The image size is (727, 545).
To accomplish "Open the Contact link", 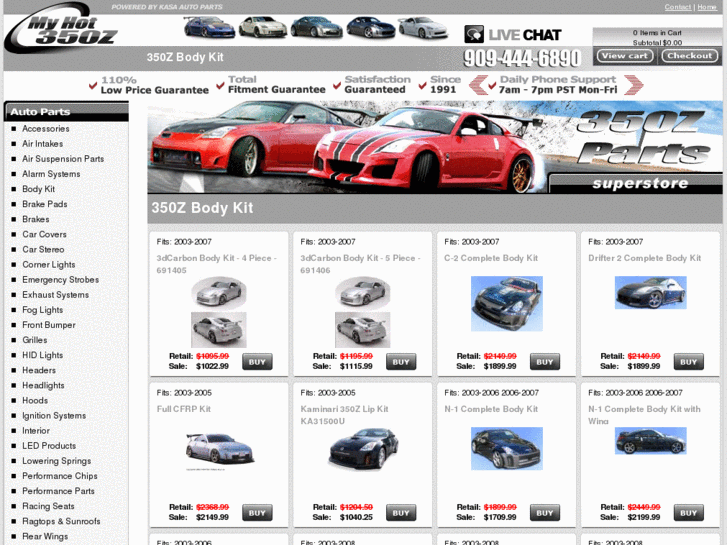I will pos(677,7).
